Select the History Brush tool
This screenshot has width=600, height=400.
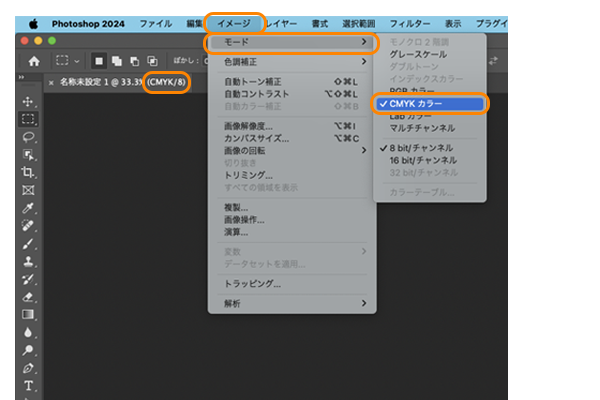point(28,279)
